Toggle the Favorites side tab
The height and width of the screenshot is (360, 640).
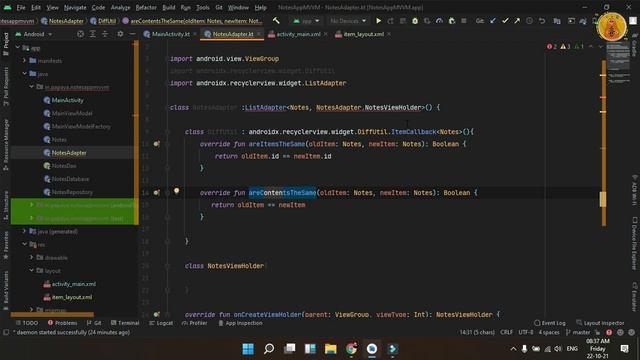(6, 245)
